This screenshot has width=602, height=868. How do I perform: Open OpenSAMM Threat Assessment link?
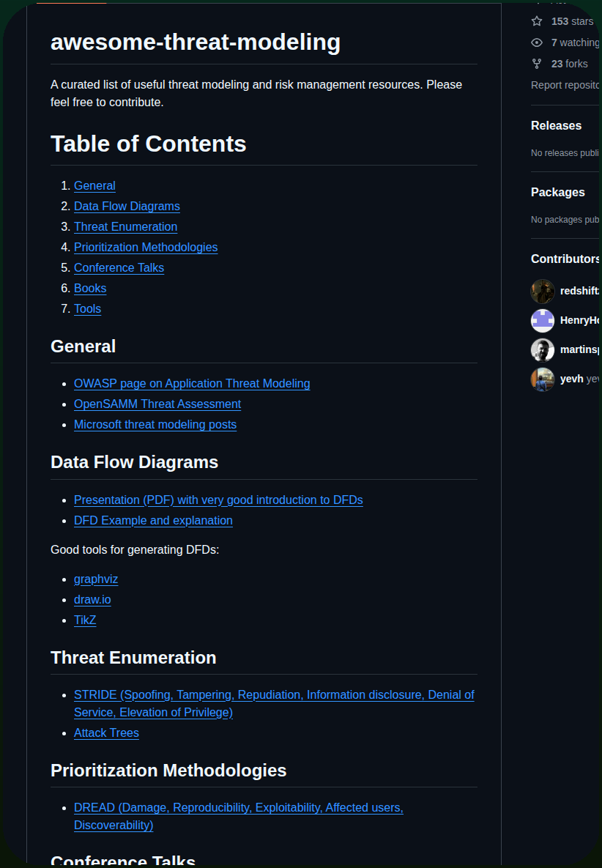[157, 404]
